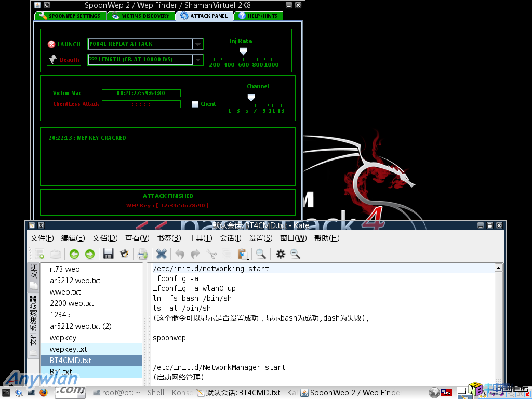Expand the ??? Length key size dropdown

197,60
